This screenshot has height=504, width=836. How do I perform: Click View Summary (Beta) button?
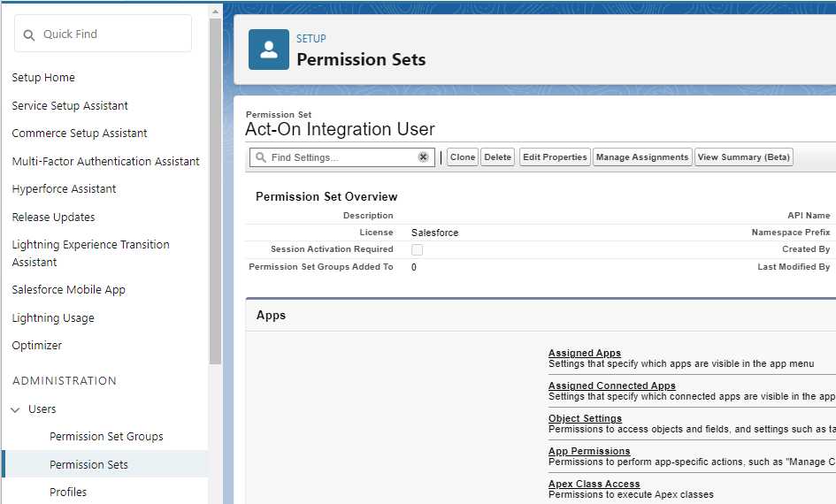click(x=743, y=157)
